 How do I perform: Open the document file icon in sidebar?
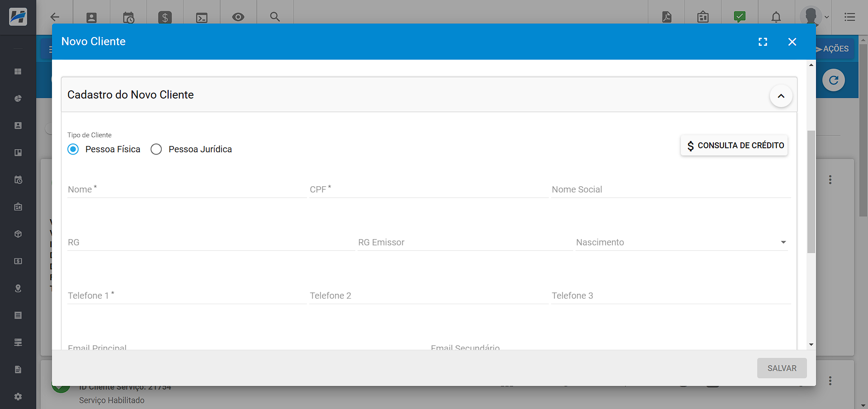[x=18, y=370]
